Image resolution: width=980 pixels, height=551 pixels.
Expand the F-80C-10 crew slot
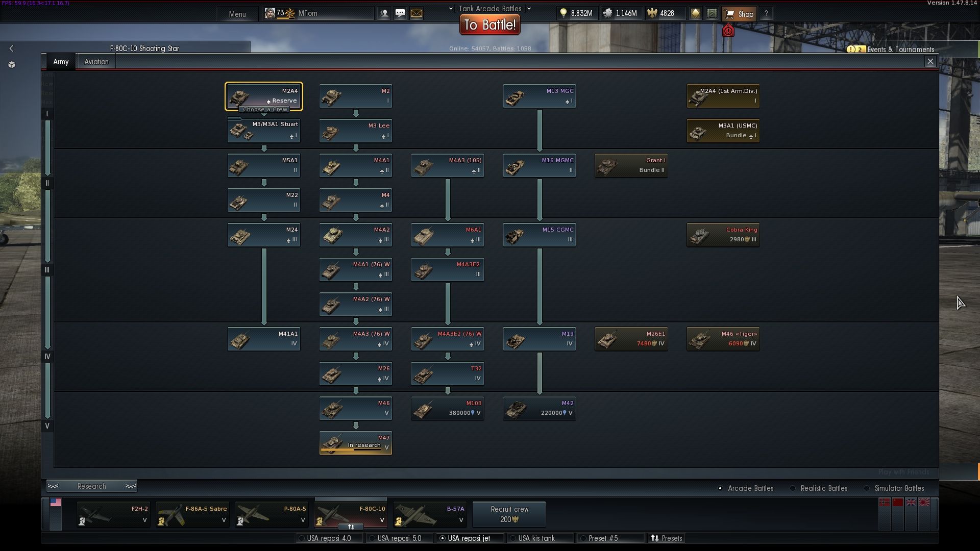click(351, 513)
